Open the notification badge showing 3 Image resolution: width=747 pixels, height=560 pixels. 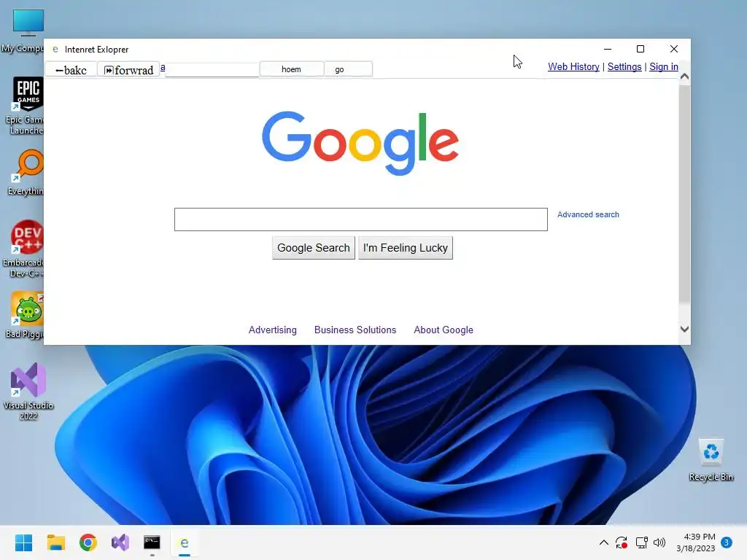click(727, 542)
